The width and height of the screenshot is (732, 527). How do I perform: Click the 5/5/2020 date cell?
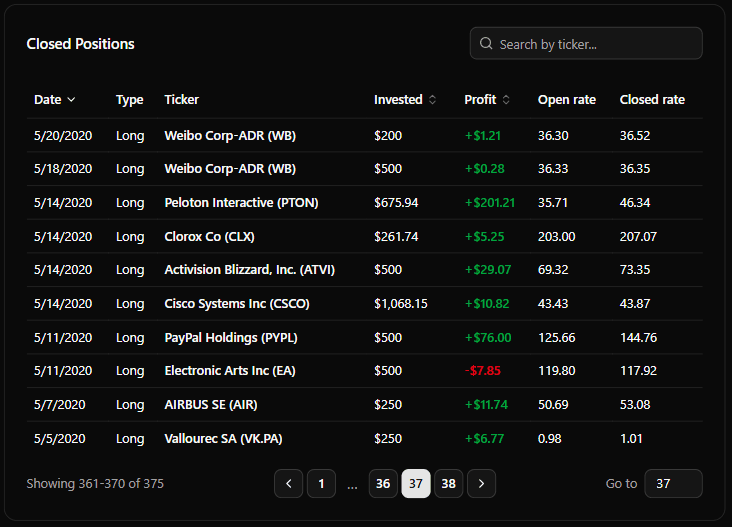(60, 439)
